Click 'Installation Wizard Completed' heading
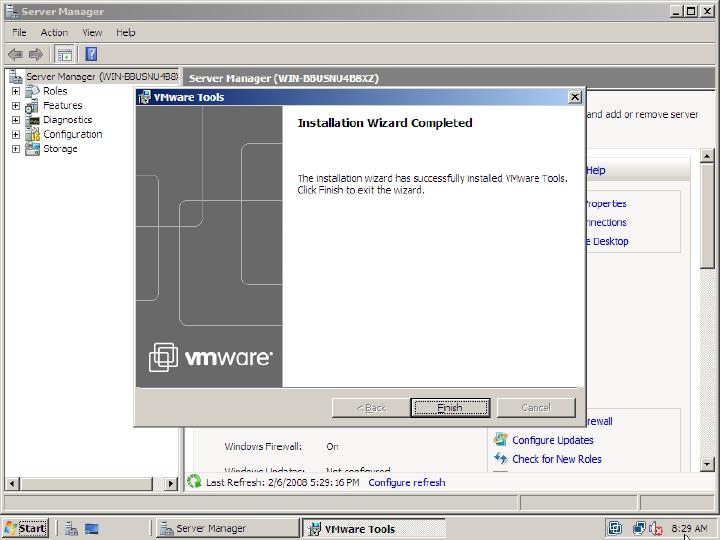 pos(385,123)
